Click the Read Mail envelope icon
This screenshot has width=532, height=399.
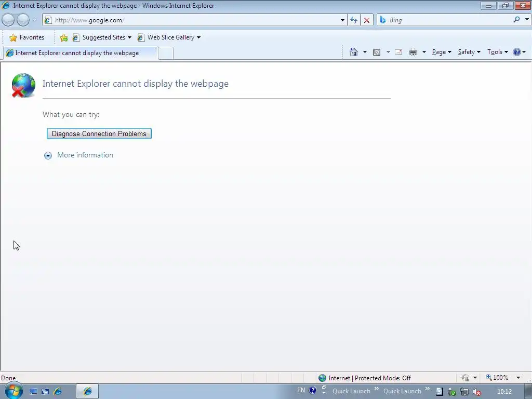[398, 52]
